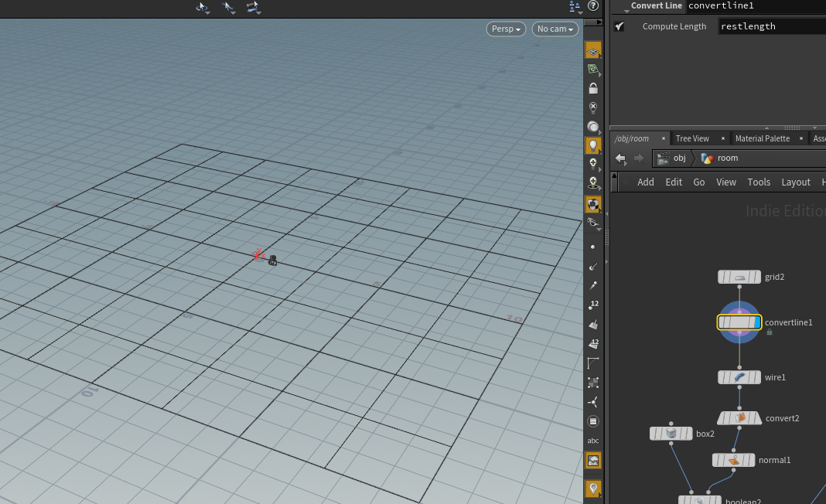The height and width of the screenshot is (504, 826).
Task: Open the Persp viewport dropdown
Action: 506,29
